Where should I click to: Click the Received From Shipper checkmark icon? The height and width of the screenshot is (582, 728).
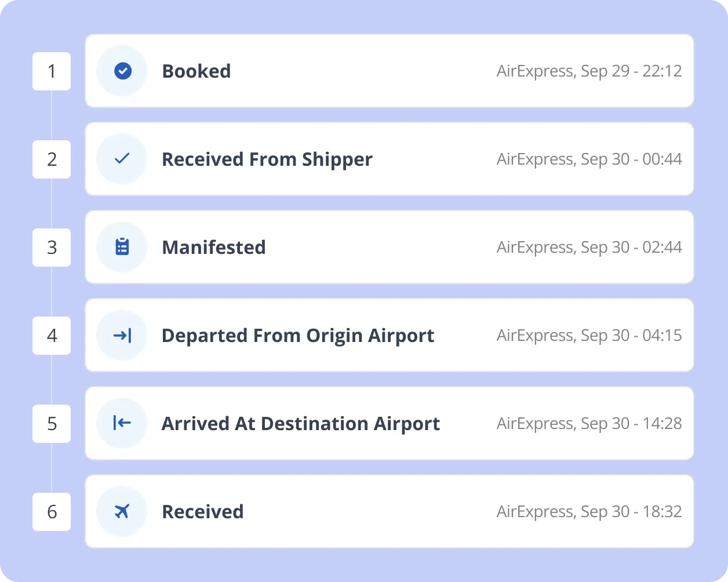(122, 159)
